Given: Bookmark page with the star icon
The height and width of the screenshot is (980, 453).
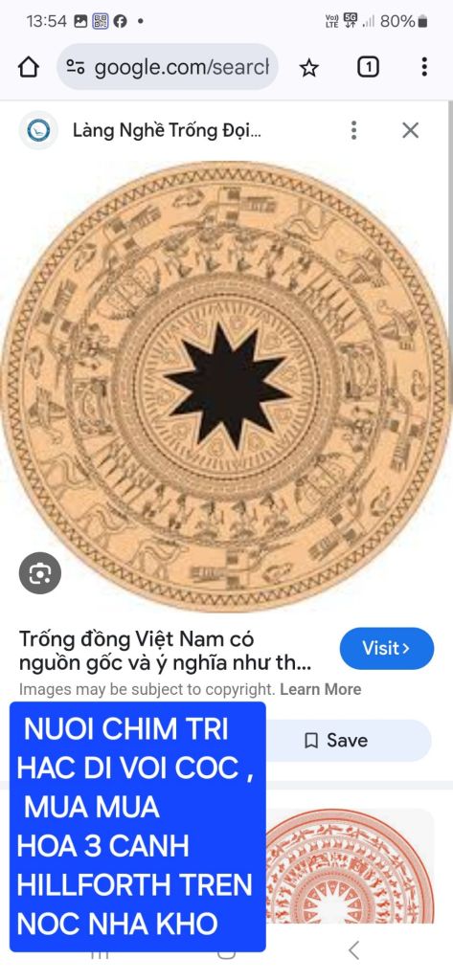Looking at the screenshot, I should point(309,68).
